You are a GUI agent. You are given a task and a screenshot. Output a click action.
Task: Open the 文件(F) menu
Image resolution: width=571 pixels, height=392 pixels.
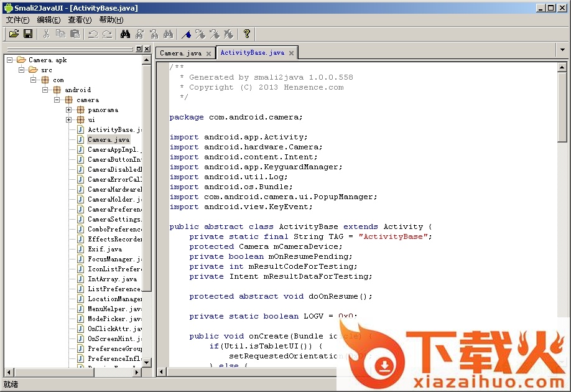tap(17, 20)
